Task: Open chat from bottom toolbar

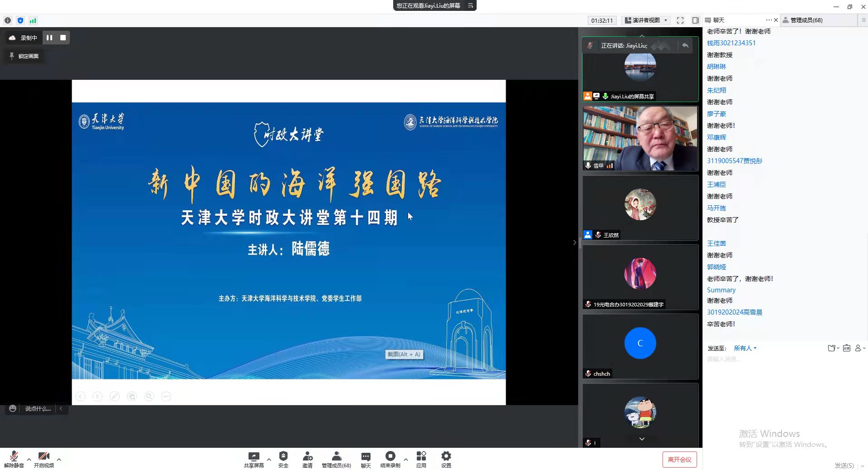Action: click(x=366, y=459)
